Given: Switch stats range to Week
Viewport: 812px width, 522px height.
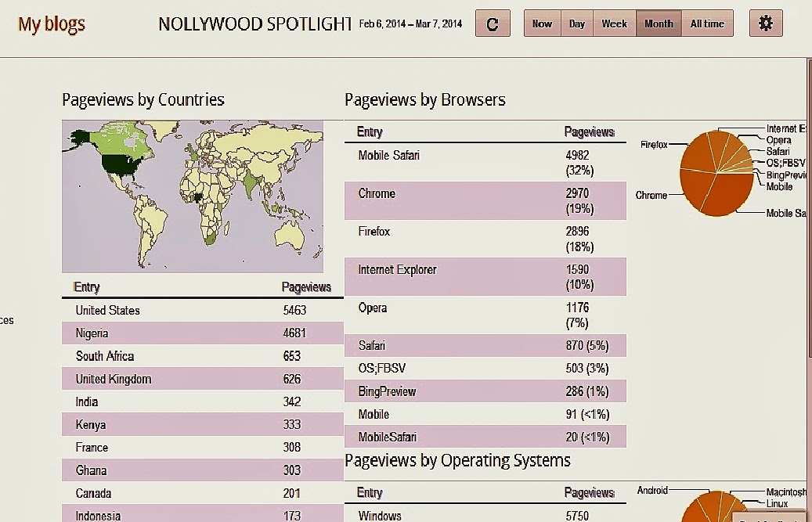Looking at the screenshot, I should coord(614,23).
